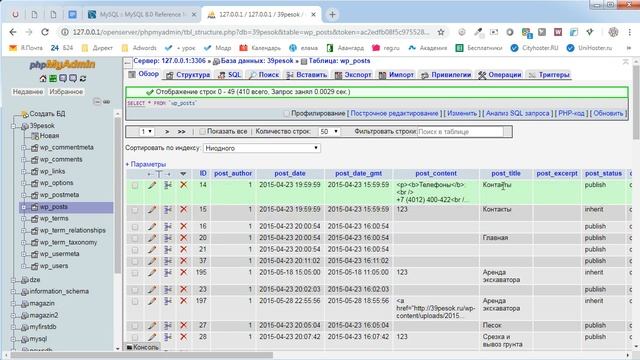Enable Профилирование checkbox

287,113
